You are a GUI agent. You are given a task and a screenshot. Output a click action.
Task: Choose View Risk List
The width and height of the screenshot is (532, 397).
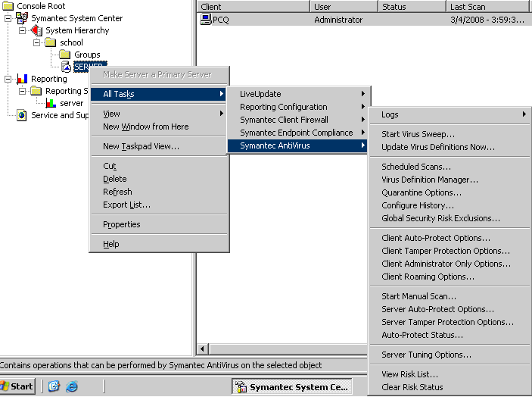[450, 374]
